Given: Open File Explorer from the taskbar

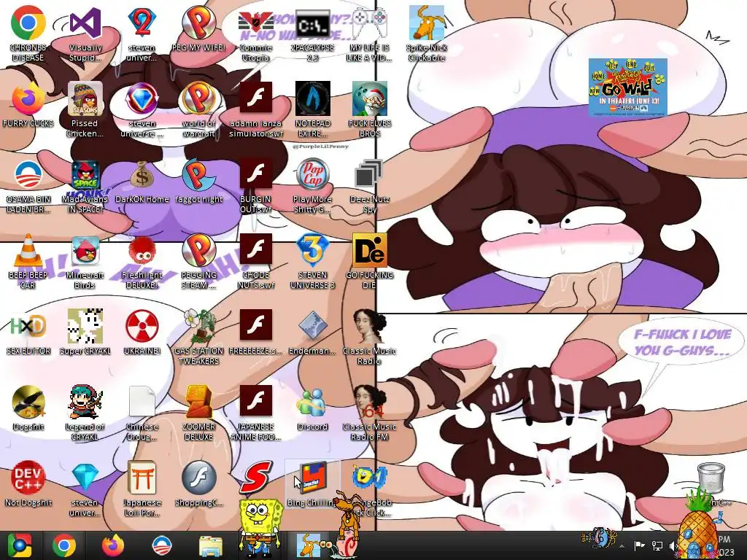Looking at the screenshot, I should (x=210, y=545).
